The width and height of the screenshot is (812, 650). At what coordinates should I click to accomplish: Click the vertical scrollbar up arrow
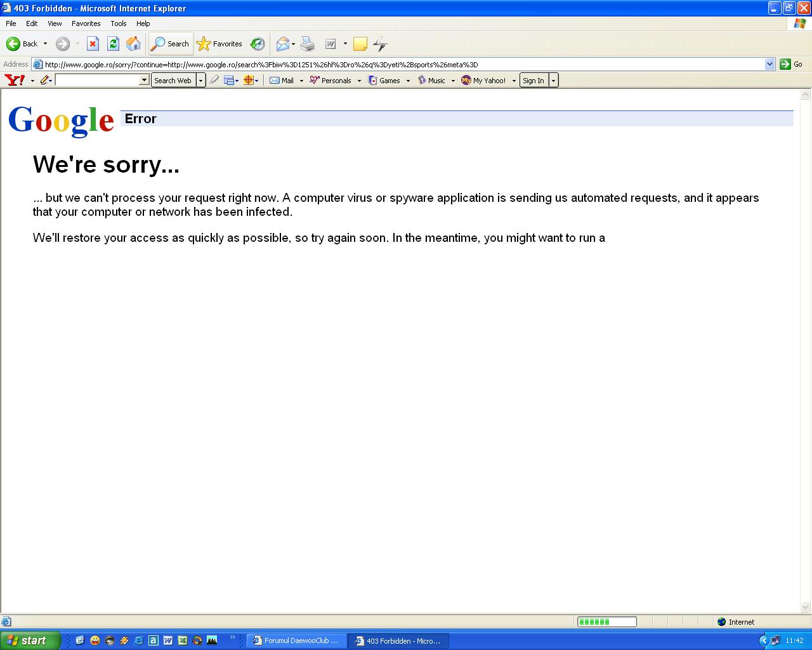pos(806,95)
